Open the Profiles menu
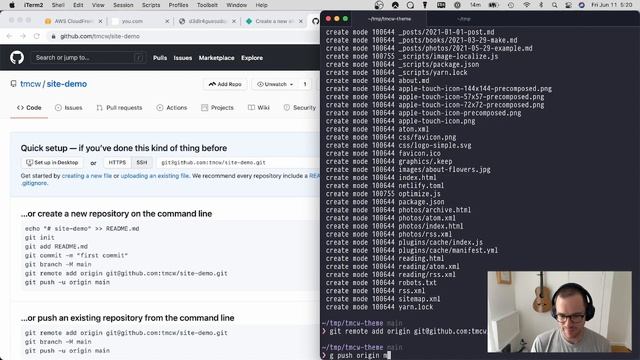The width and height of the screenshot is (640, 360). click(178, 5)
